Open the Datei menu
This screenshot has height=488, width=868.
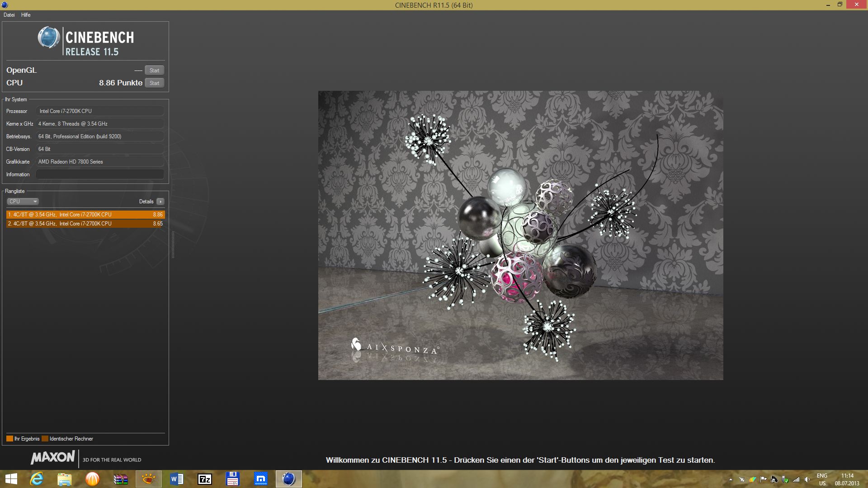[9, 15]
